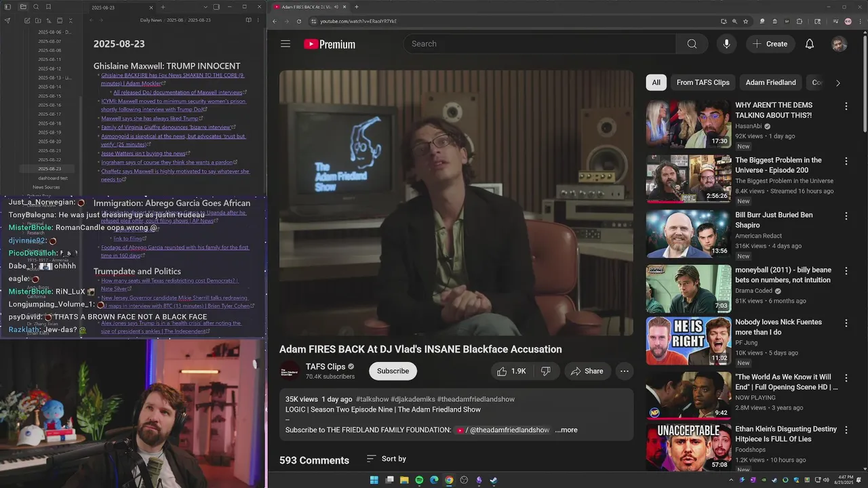Viewport: 868px width, 488px height.
Task: Bookmark this page with star icon
Action: pyautogui.click(x=745, y=21)
